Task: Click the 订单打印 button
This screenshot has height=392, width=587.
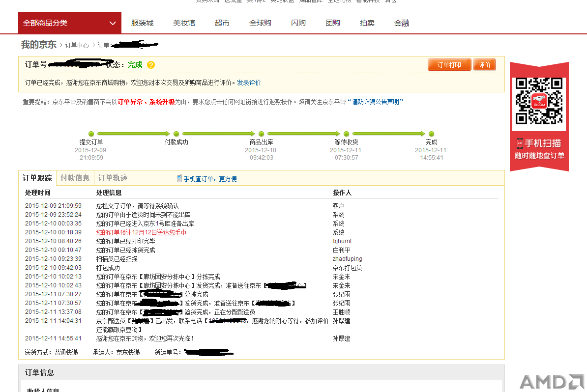Action: pyautogui.click(x=449, y=65)
